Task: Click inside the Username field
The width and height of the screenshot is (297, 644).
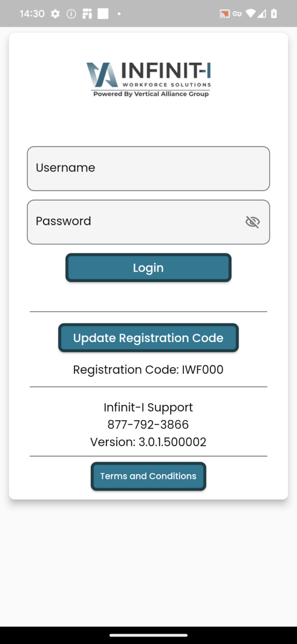Action: click(148, 168)
